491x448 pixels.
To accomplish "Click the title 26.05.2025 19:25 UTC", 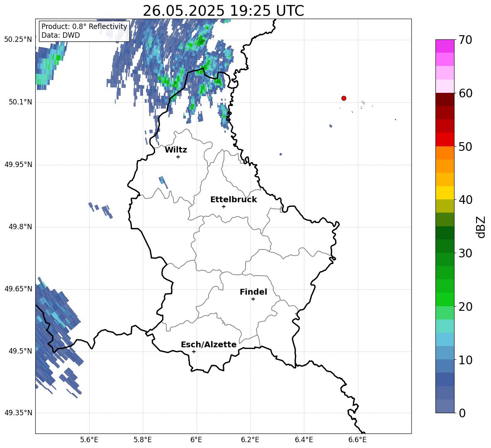I will coord(223,11).
